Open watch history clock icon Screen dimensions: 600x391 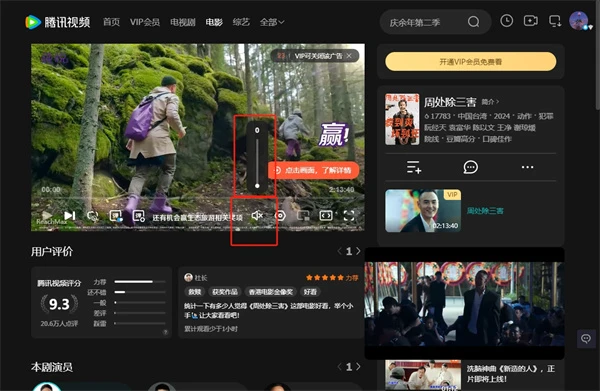coord(507,21)
